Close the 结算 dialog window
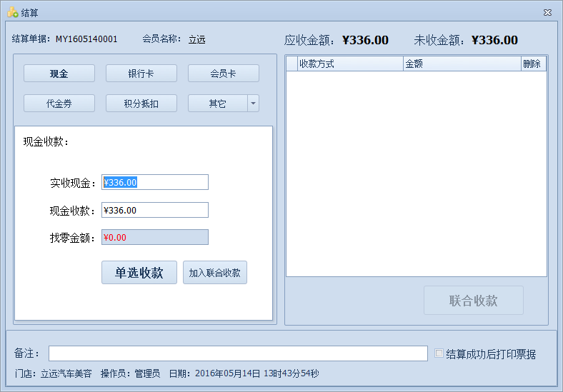 [x=547, y=12]
